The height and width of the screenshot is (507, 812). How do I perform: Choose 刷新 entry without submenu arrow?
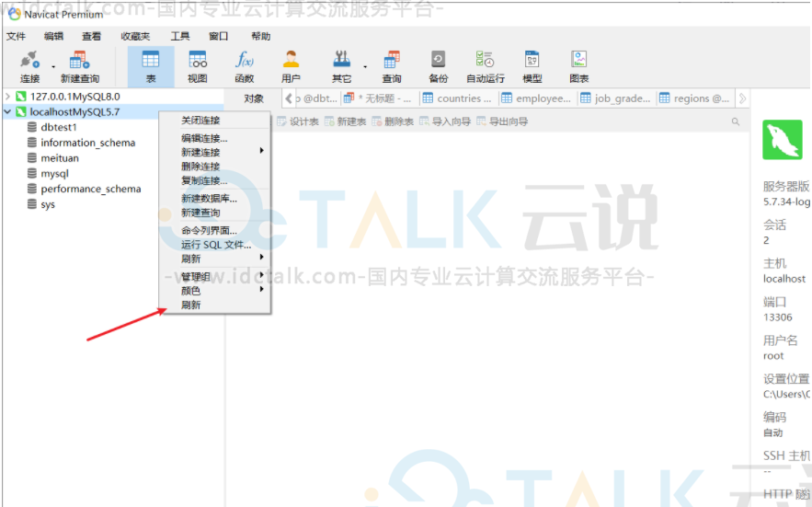tap(214, 305)
